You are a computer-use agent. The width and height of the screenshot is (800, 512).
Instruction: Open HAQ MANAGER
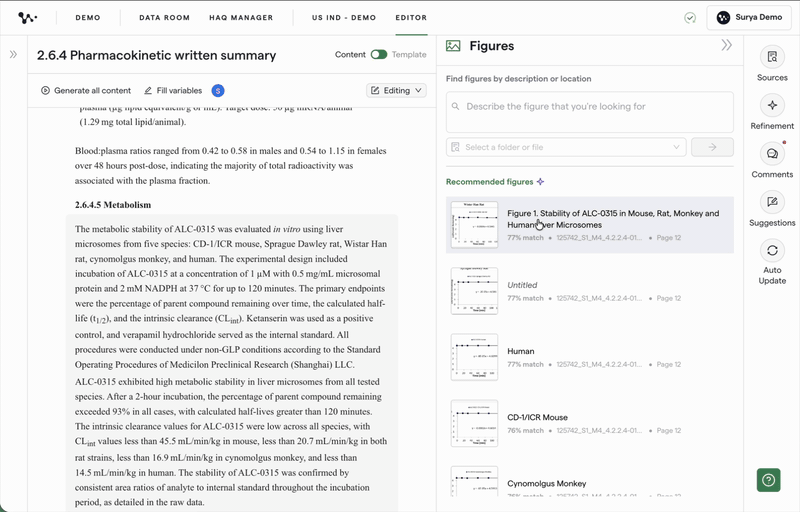pyautogui.click(x=241, y=18)
